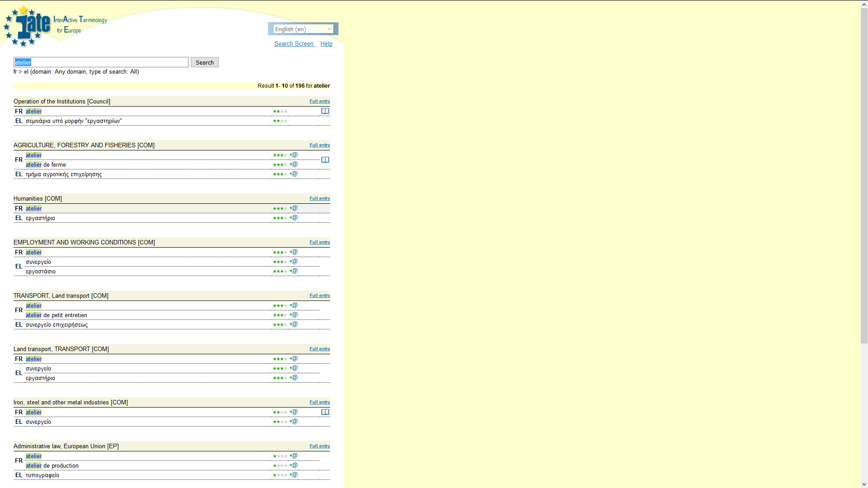The height and width of the screenshot is (488, 868).
Task: Click term 'atelier de production'
Action: coord(52,466)
